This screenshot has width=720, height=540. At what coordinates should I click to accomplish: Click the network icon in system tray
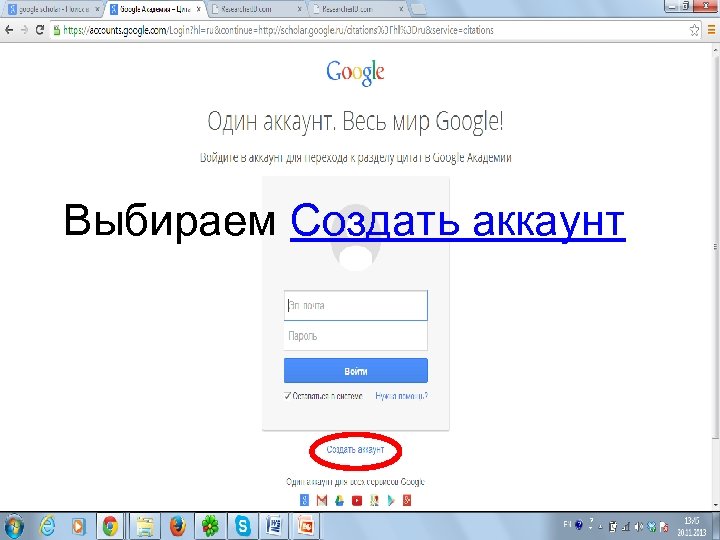click(626, 527)
